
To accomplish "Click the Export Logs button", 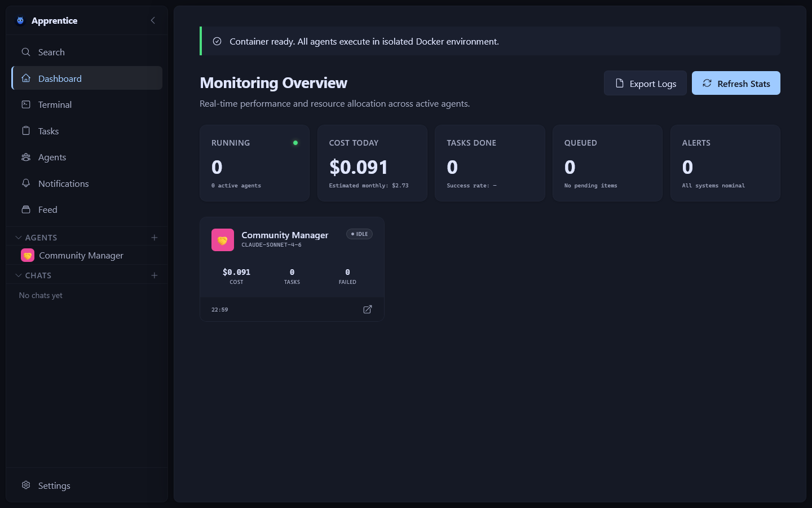I will pos(645,83).
